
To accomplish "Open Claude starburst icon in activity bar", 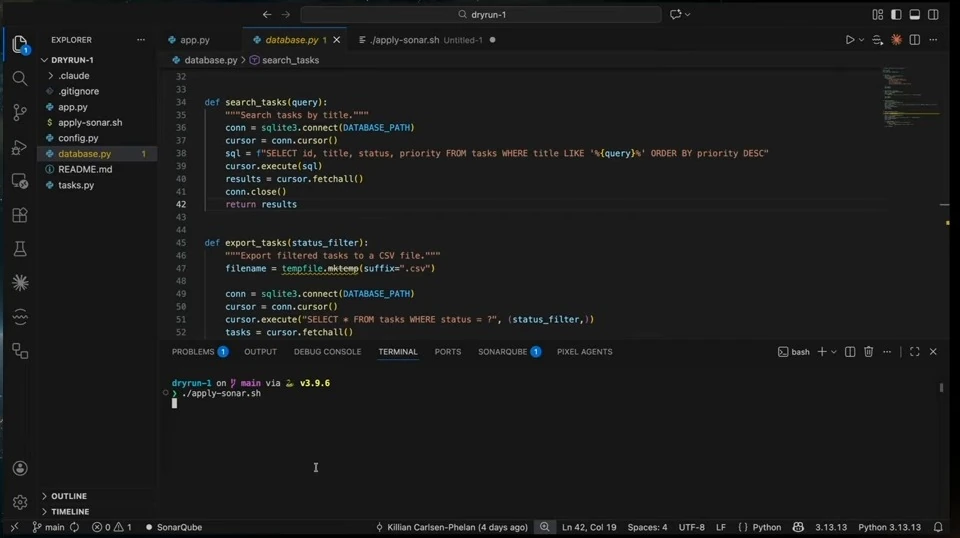I will [20, 283].
